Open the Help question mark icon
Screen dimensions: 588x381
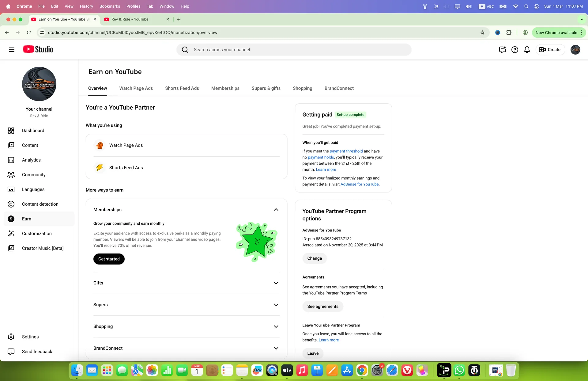pyautogui.click(x=515, y=50)
